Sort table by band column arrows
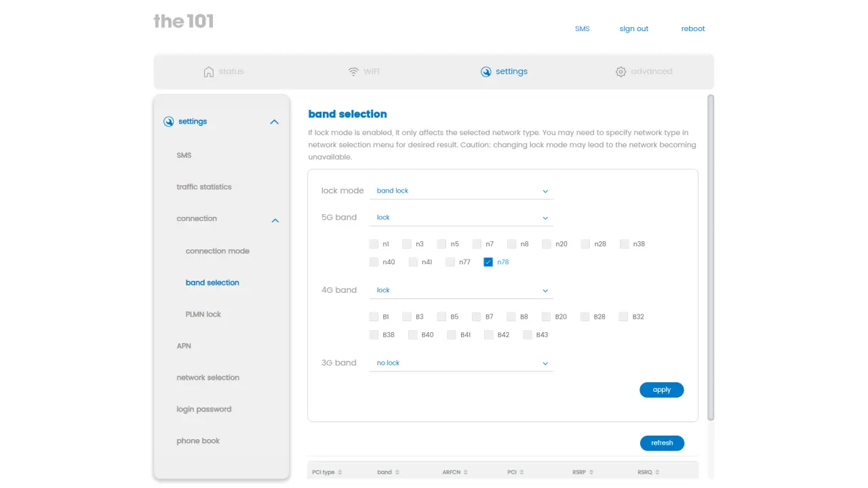 click(397, 472)
